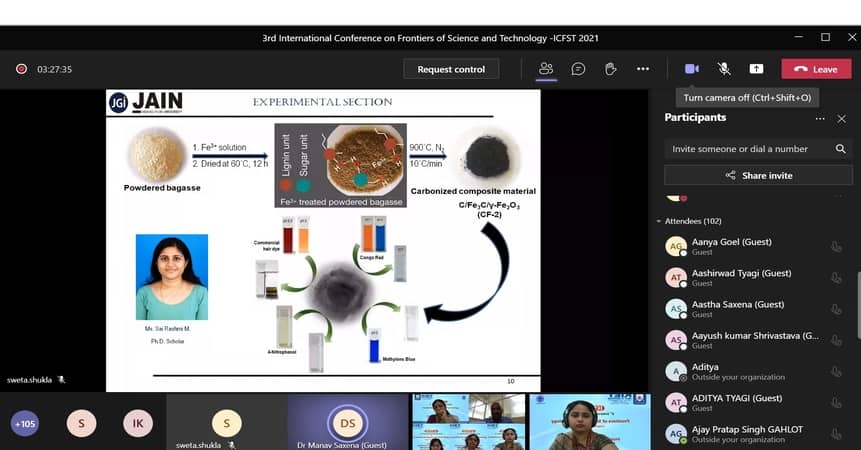Viewport: 861px width, 450px height.
Task: Click Share invite button
Action: [x=757, y=176]
